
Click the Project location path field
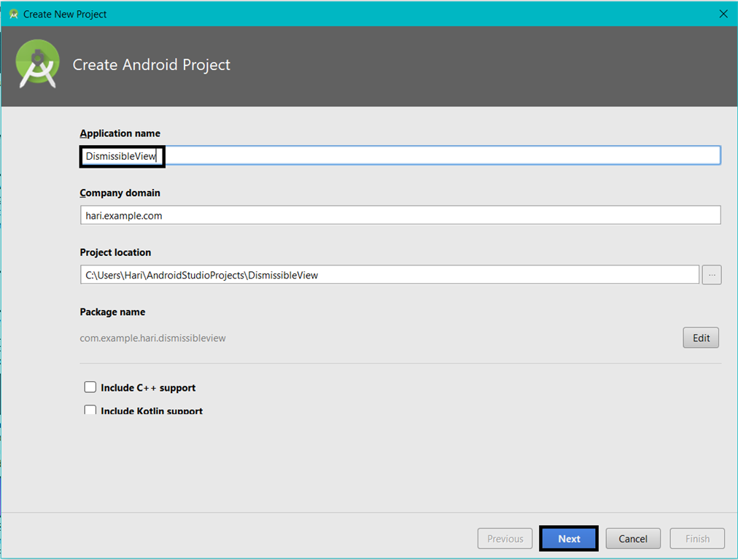tap(389, 275)
